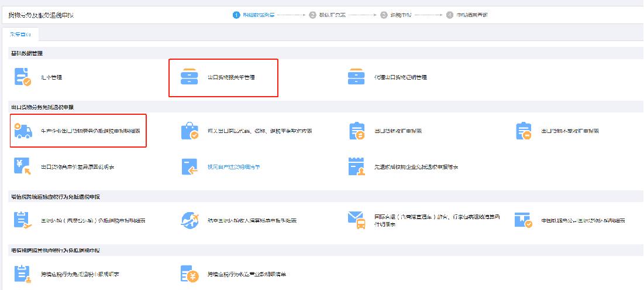Click the 代理出口货物证明管理 drawer icon

pos(356,77)
